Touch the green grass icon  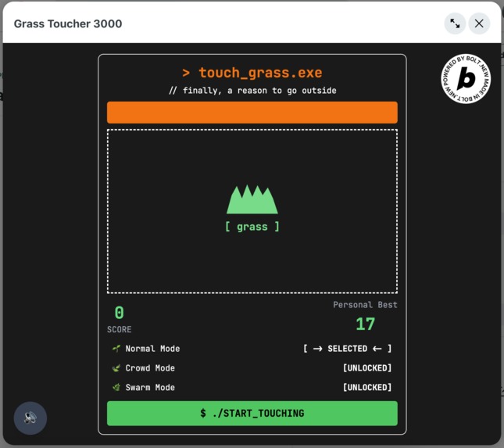(252, 199)
